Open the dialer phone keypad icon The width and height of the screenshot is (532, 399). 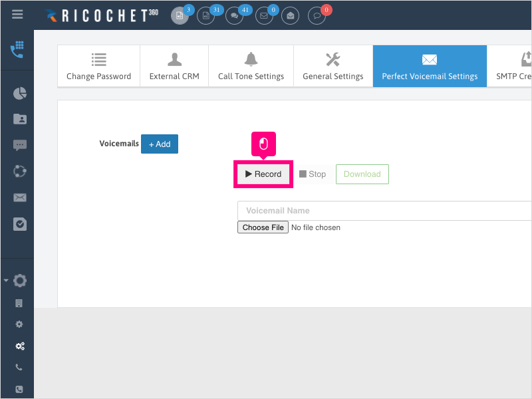[x=17, y=49]
